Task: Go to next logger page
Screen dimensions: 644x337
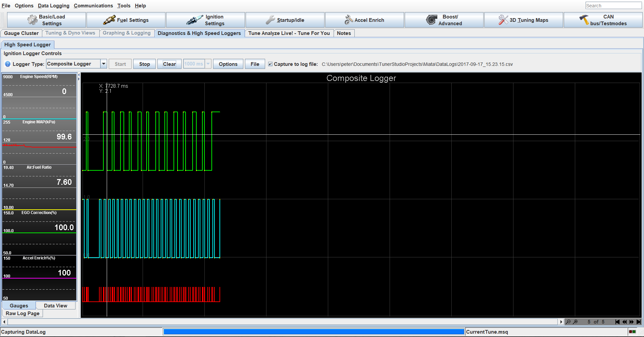Action: (631, 322)
